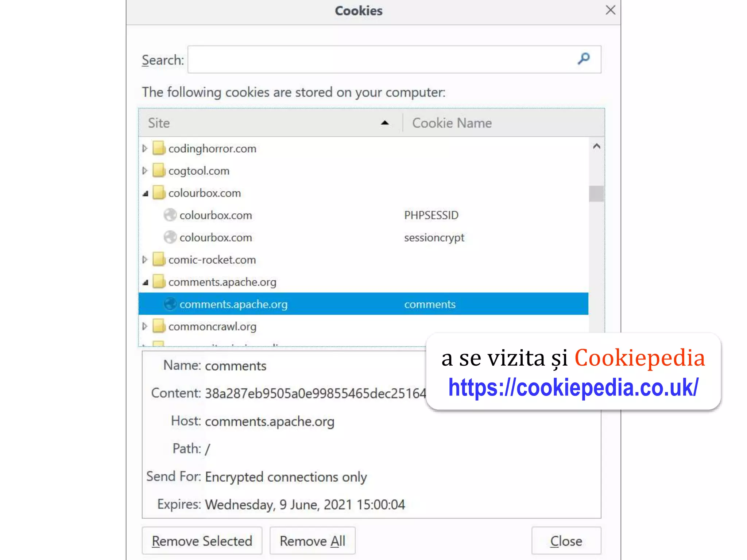Viewport: 747px width, 560px height.
Task: Expand the codinghorror.com tree node
Action: click(145, 148)
